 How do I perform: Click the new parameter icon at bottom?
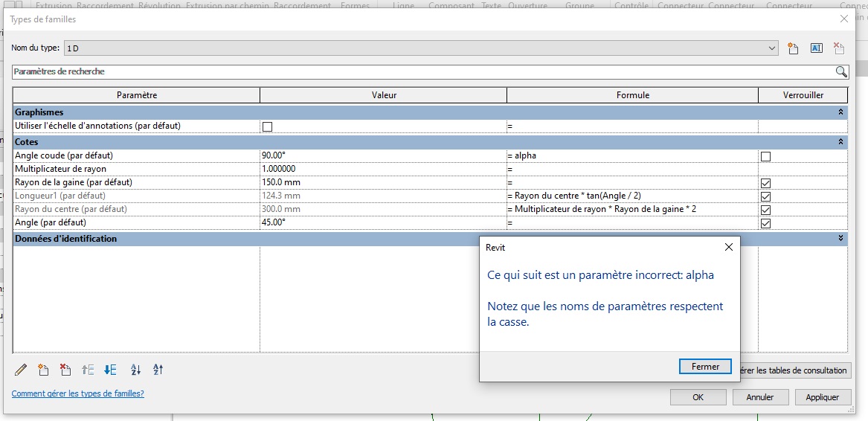(x=43, y=370)
